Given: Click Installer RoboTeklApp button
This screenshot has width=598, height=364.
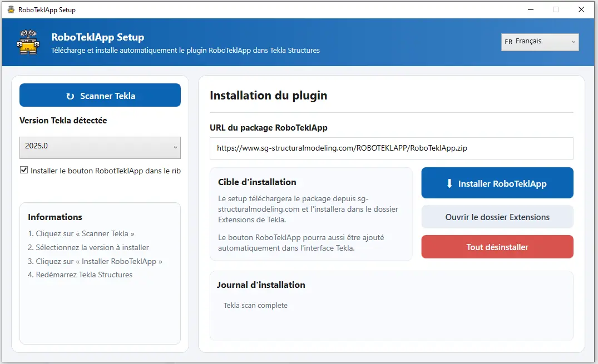Looking at the screenshot, I should tap(497, 183).
